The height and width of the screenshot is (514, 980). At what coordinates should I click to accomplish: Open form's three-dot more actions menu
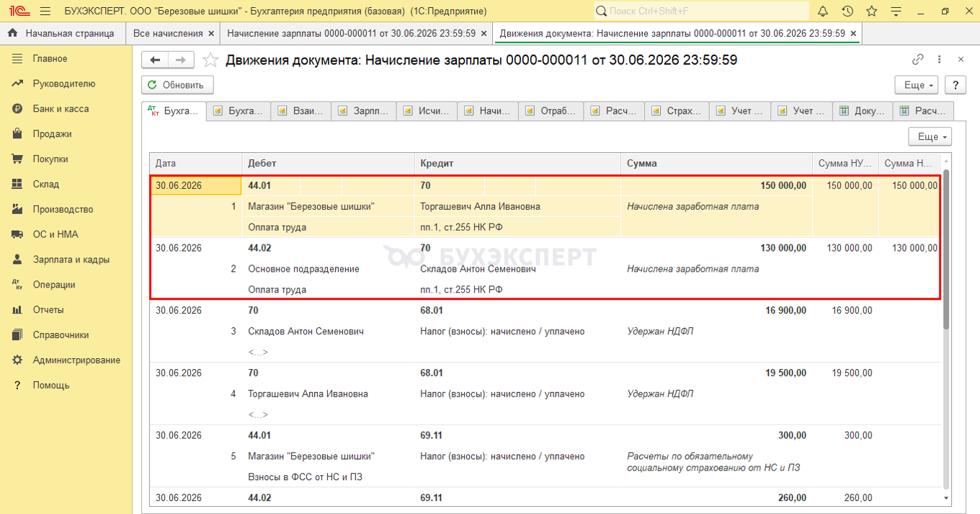[x=939, y=60]
